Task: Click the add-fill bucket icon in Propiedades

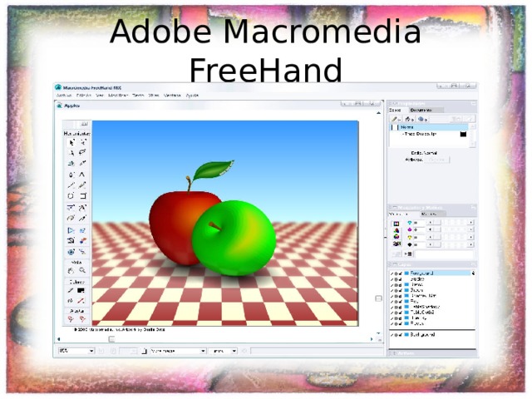Action: tap(410, 119)
